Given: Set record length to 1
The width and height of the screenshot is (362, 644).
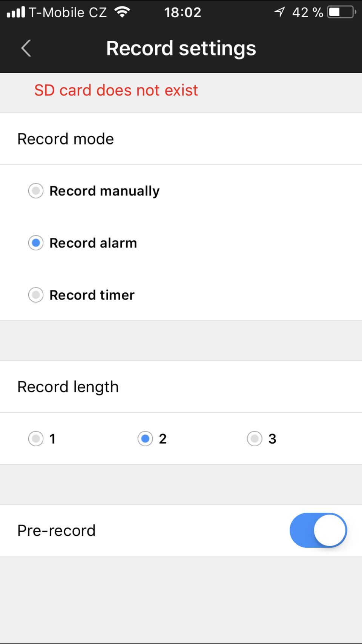Looking at the screenshot, I should pos(36,439).
